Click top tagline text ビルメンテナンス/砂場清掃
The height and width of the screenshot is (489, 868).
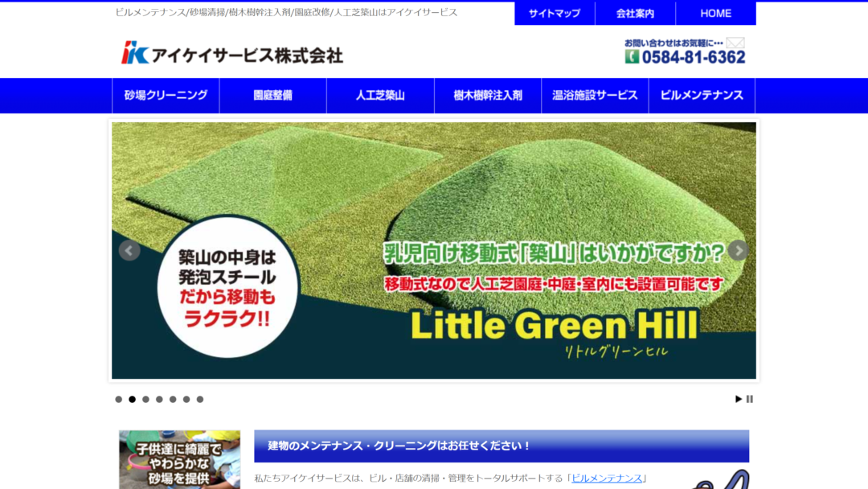point(286,12)
